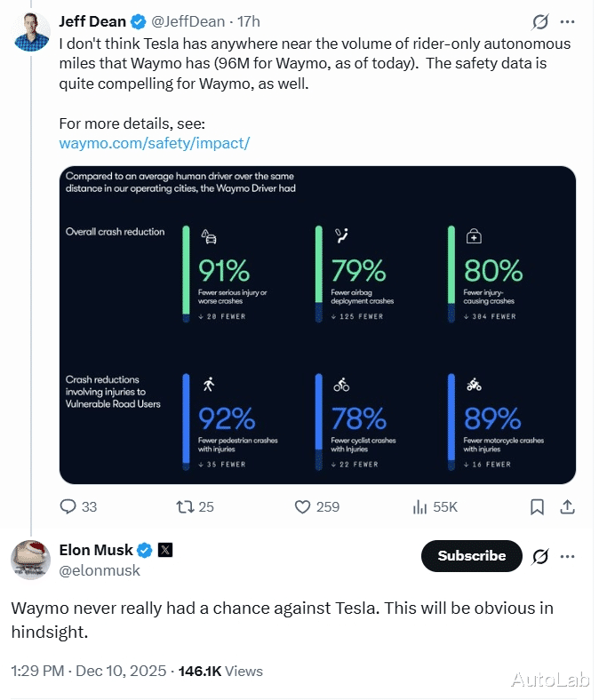Click the X affiliate badge next to Elon Musk

coord(165,550)
